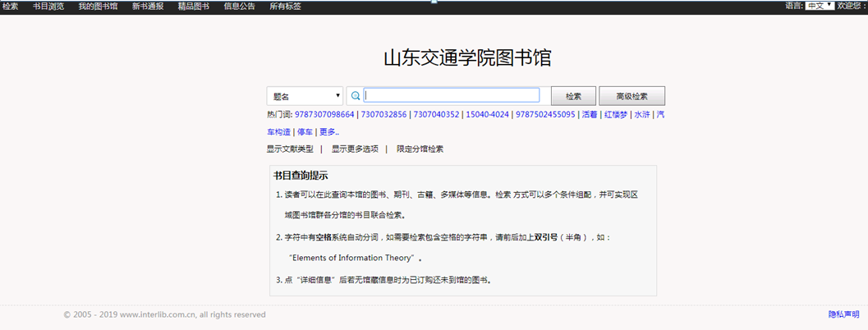Expand 显示文献类型 options
The image size is (868, 330).
click(x=290, y=149)
